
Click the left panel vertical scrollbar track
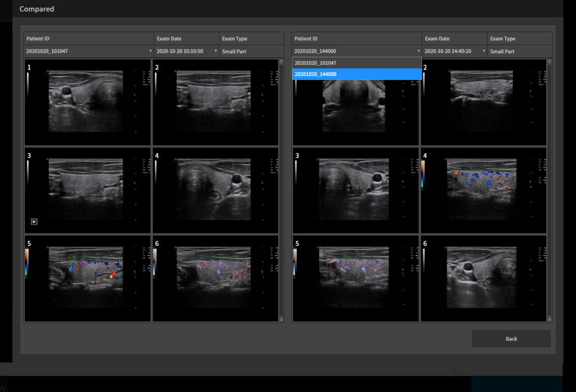coord(281,190)
